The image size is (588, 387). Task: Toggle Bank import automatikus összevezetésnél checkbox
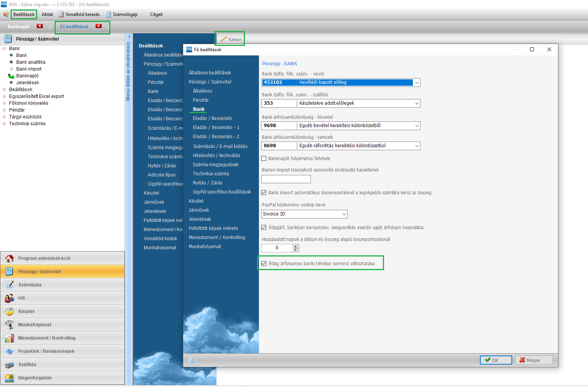[x=264, y=193]
